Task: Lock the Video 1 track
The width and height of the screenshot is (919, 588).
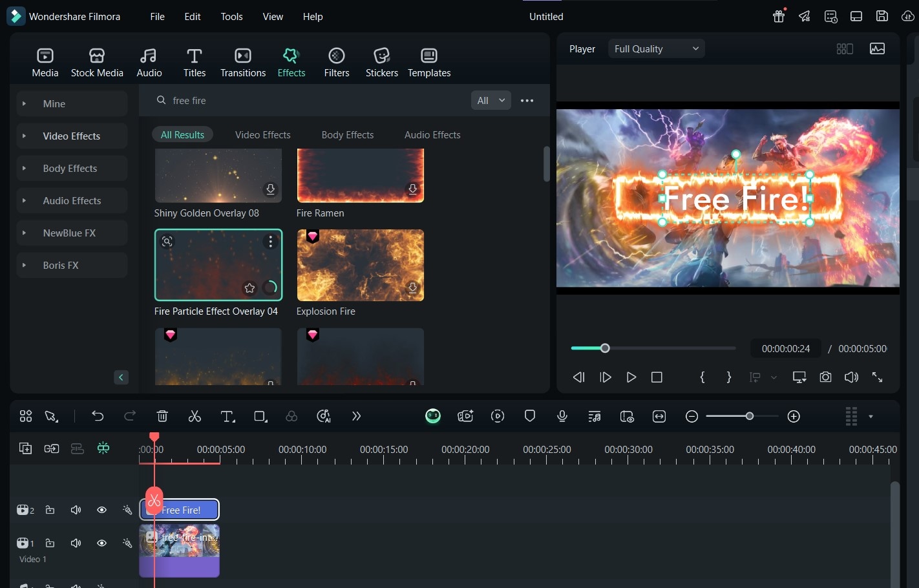Action: (50, 543)
